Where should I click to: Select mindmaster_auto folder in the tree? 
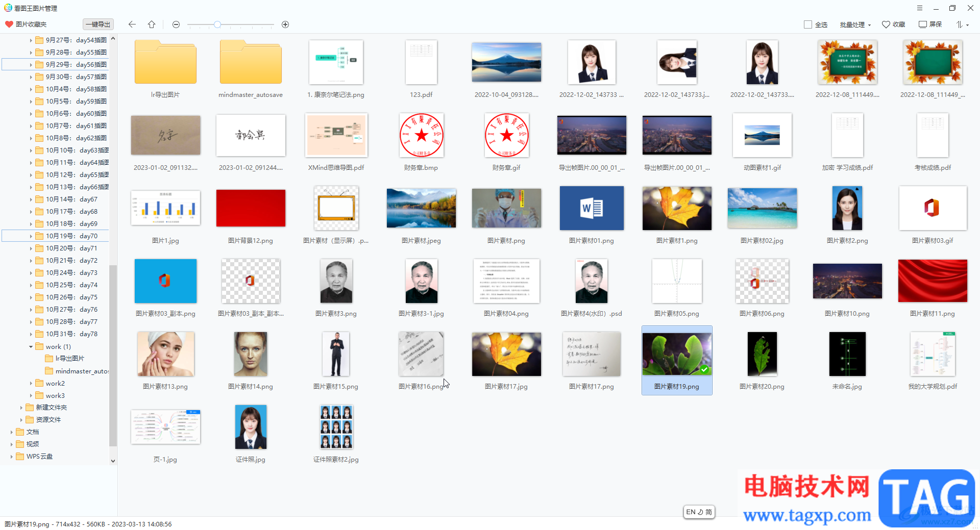(77, 371)
